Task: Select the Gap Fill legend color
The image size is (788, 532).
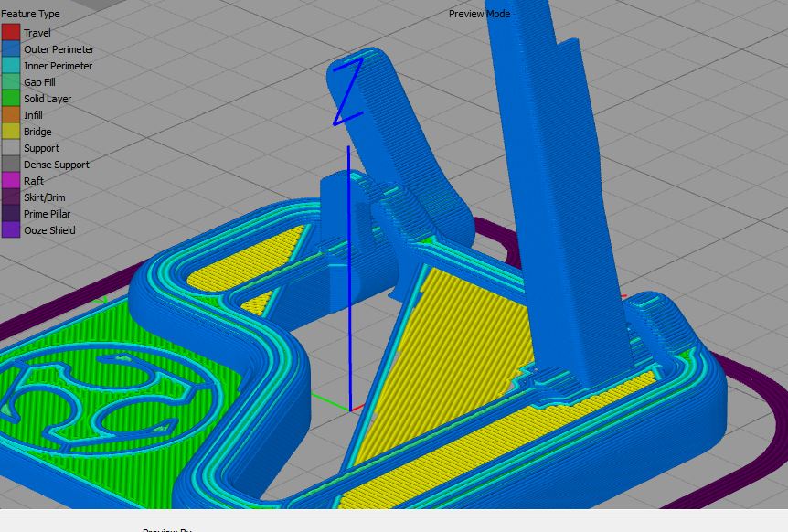Action: click(11, 82)
